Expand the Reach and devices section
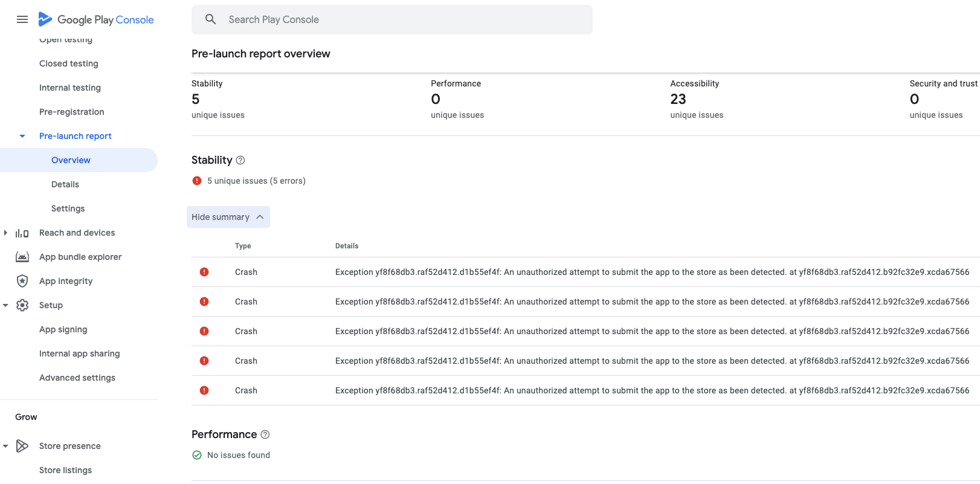980x484 pixels. pyautogui.click(x=5, y=233)
